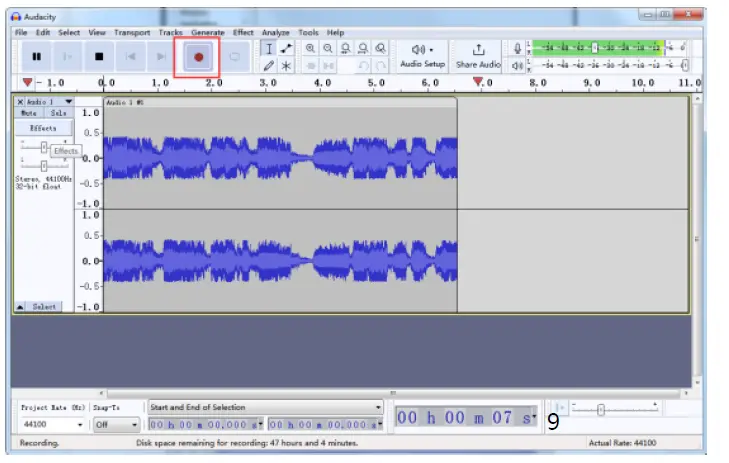Open the Effect menu

(x=243, y=32)
